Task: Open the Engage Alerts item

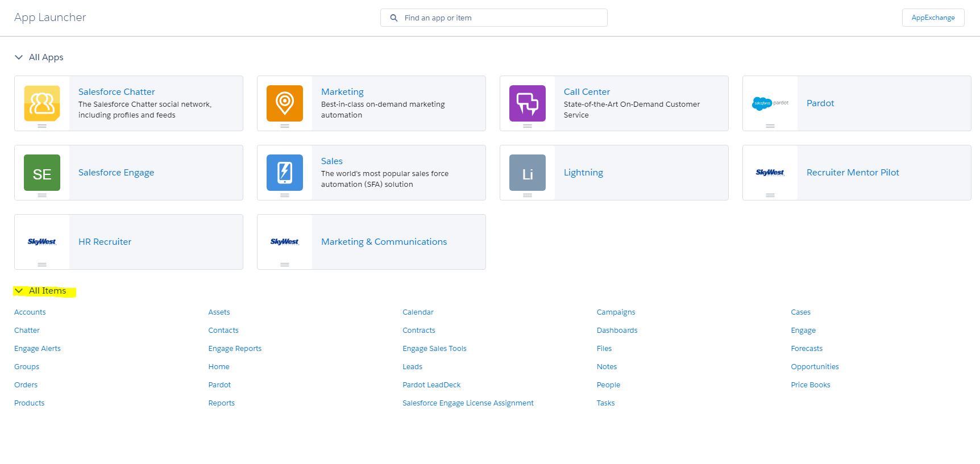Action: [x=38, y=349]
